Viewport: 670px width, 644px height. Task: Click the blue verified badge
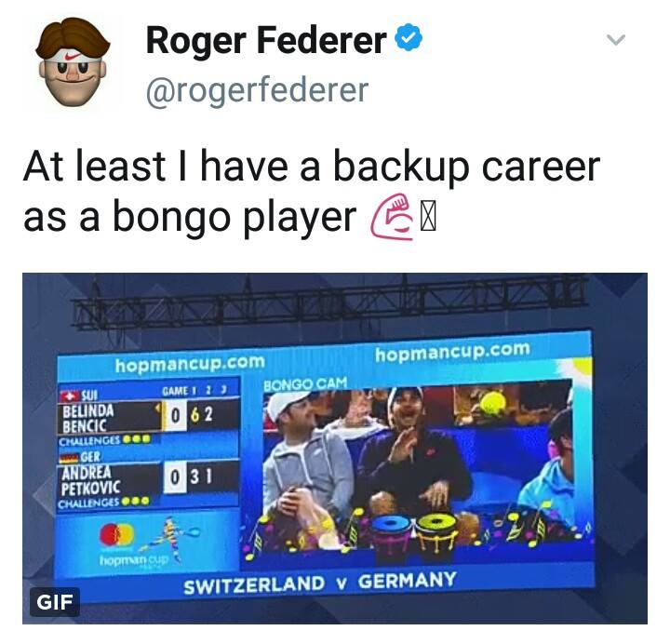[x=409, y=37]
